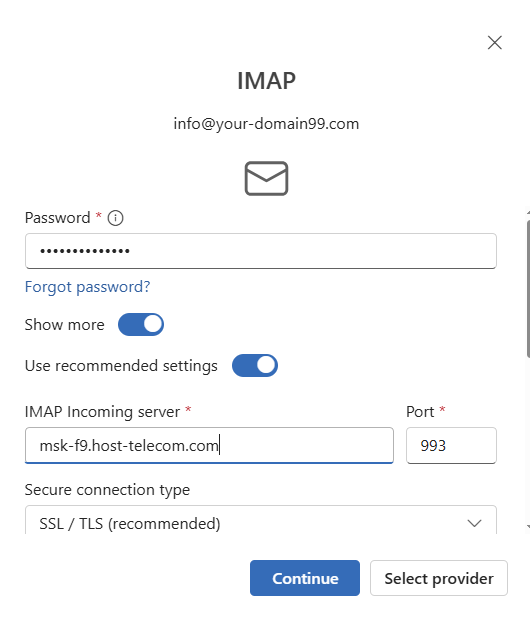Click the IMAP Incoming server field
The image size is (530, 622).
209,445
